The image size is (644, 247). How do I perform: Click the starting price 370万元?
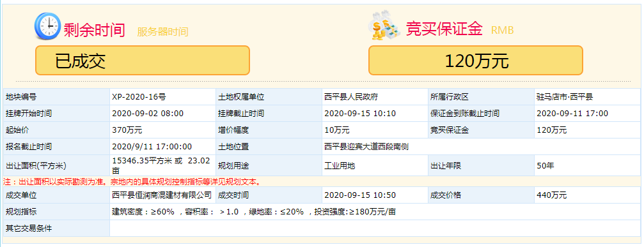(x=127, y=130)
